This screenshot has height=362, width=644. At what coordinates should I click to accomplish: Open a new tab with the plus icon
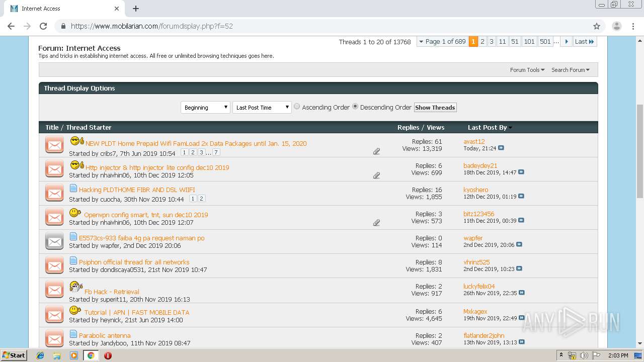point(136,9)
